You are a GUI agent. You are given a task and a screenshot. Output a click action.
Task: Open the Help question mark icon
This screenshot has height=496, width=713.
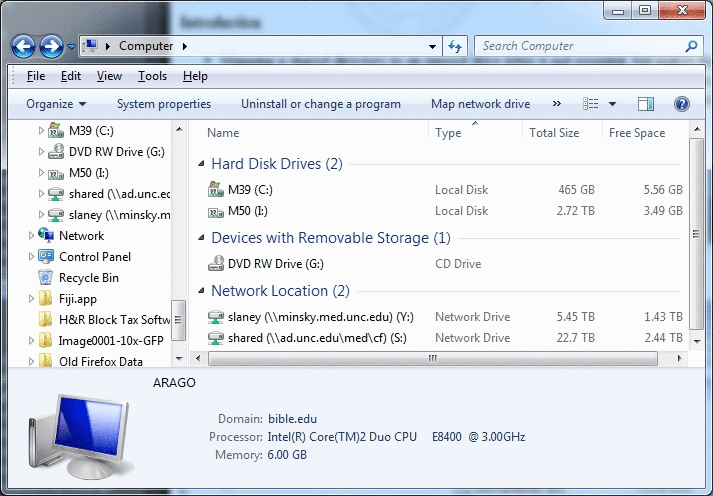[x=682, y=104]
